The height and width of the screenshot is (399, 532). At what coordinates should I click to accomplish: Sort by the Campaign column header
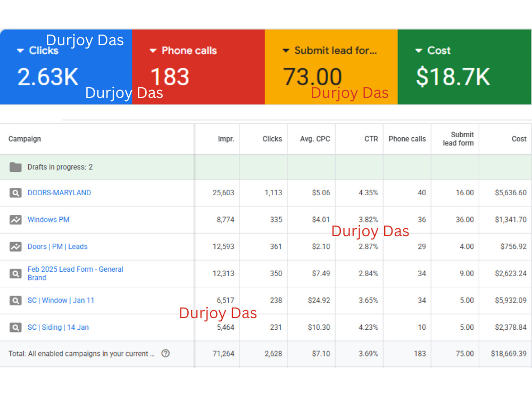coord(25,139)
